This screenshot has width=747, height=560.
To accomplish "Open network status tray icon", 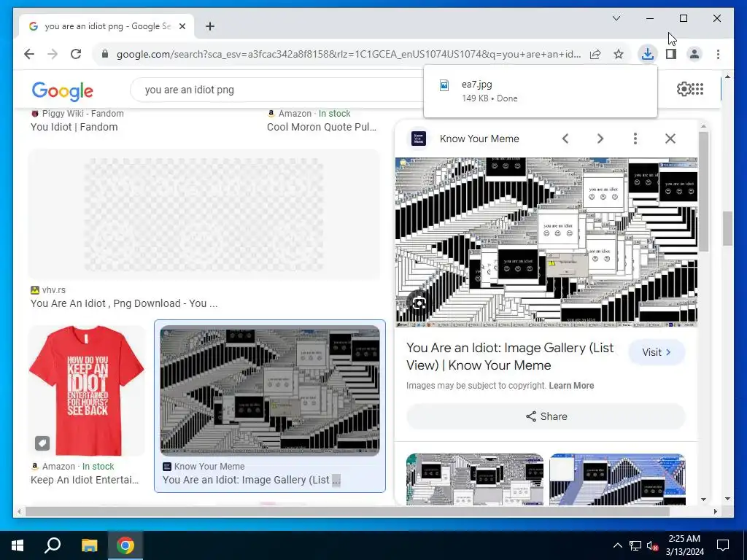I will point(635,545).
